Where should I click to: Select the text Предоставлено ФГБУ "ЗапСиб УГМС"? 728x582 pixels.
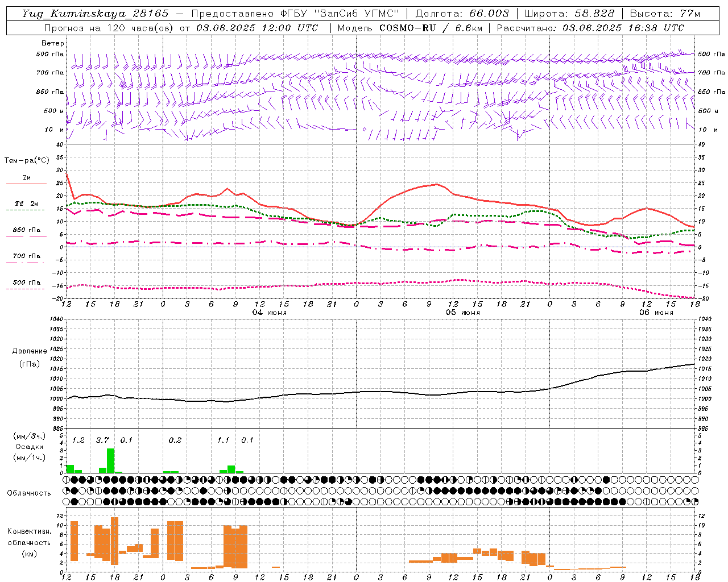coord(295,14)
